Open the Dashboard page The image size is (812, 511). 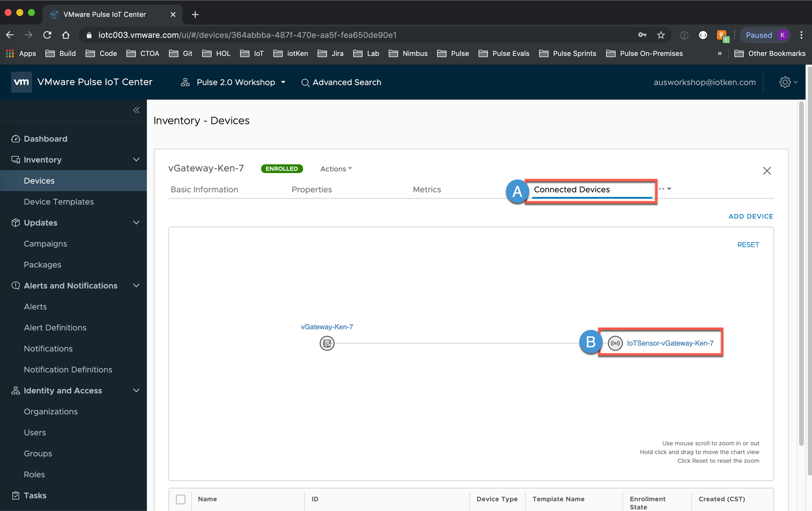46,139
